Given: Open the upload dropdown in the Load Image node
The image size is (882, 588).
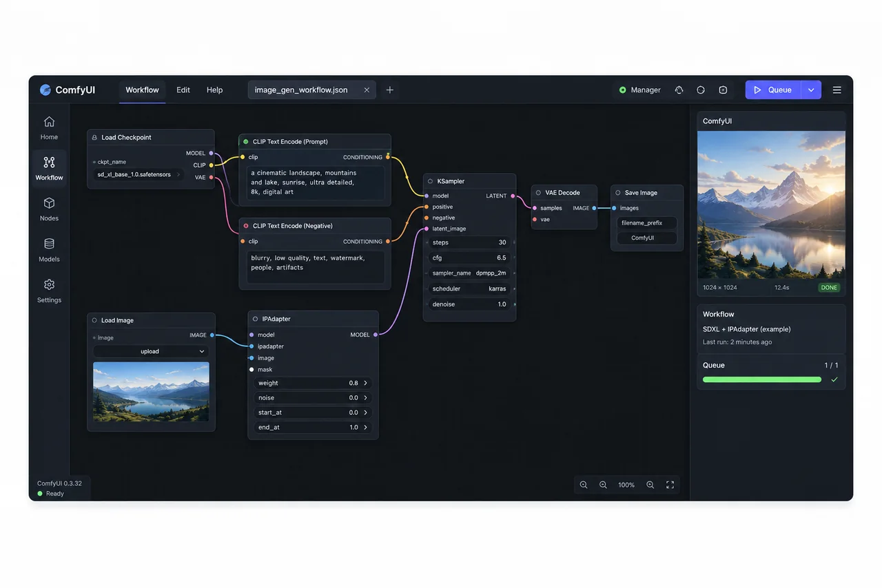Looking at the screenshot, I should (151, 351).
